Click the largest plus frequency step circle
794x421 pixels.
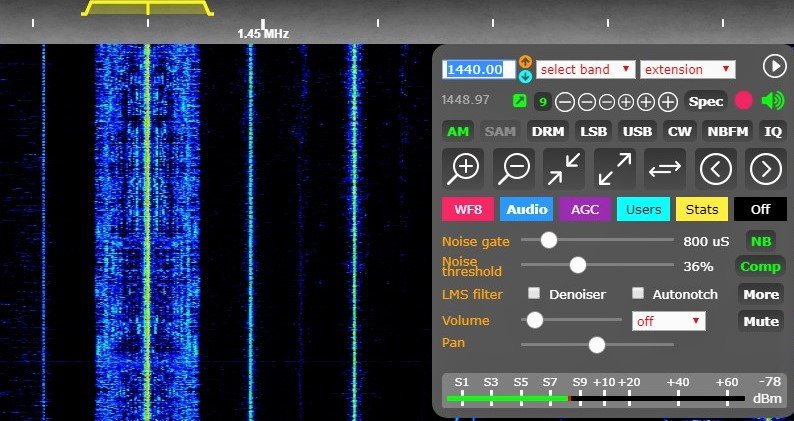point(668,102)
